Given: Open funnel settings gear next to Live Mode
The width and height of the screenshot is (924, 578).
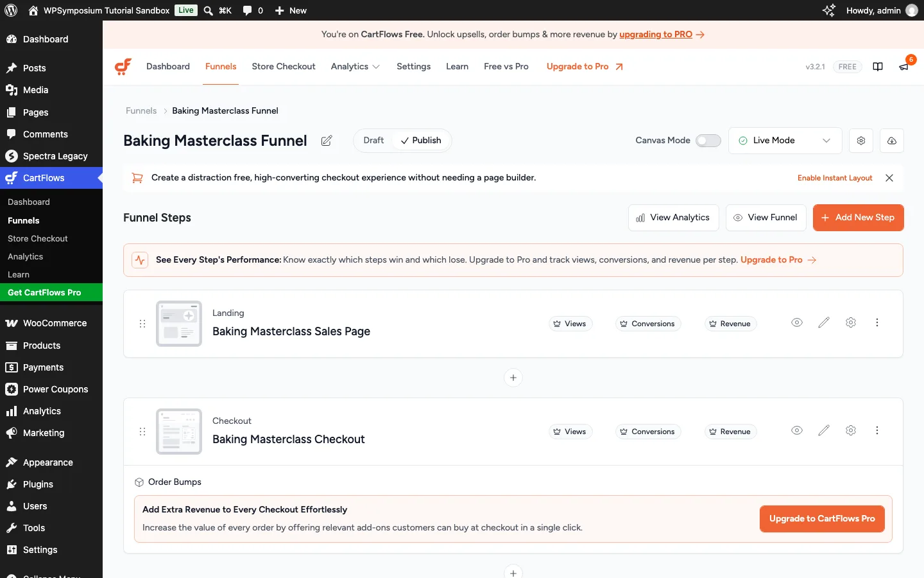Looking at the screenshot, I should (861, 141).
